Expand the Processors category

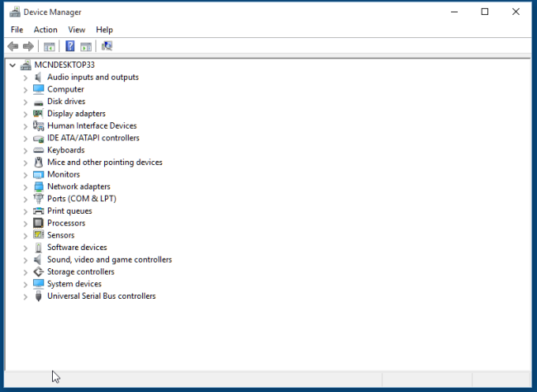(x=26, y=224)
